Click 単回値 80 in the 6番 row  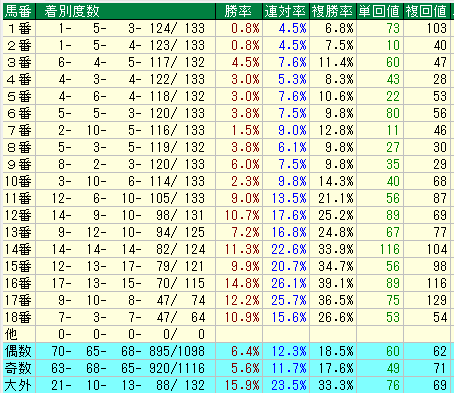tap(393, 114)
